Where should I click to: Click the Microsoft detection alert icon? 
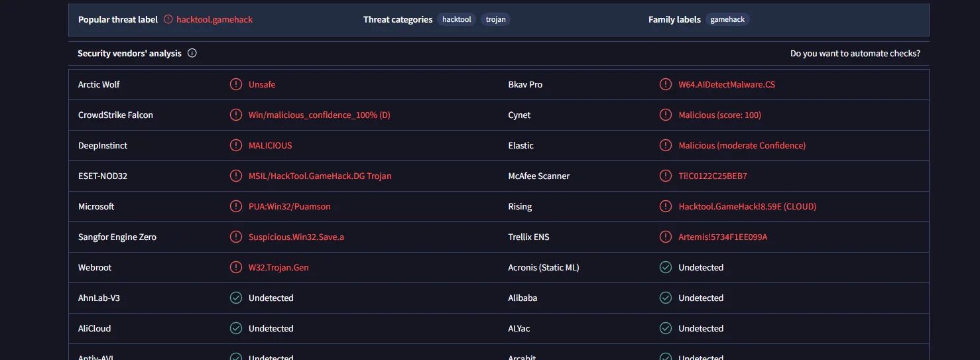pyautogui.click(x=235, y=207)
